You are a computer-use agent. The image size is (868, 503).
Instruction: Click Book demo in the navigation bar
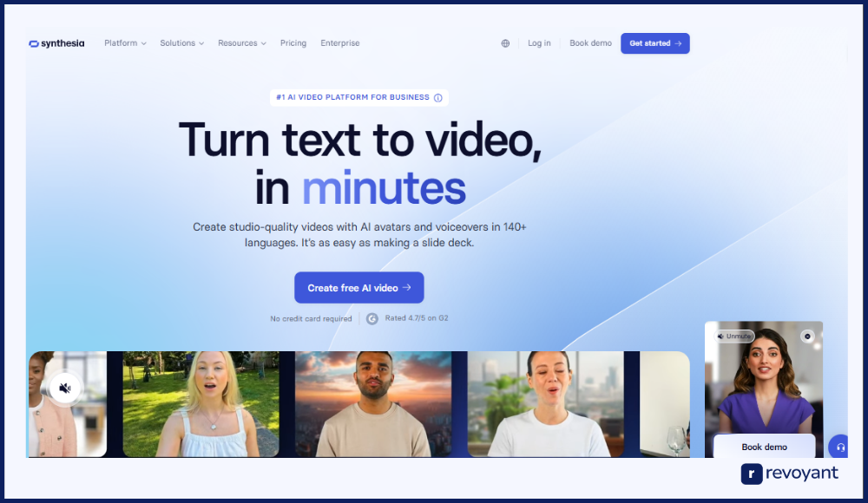(x=590, y=43)
